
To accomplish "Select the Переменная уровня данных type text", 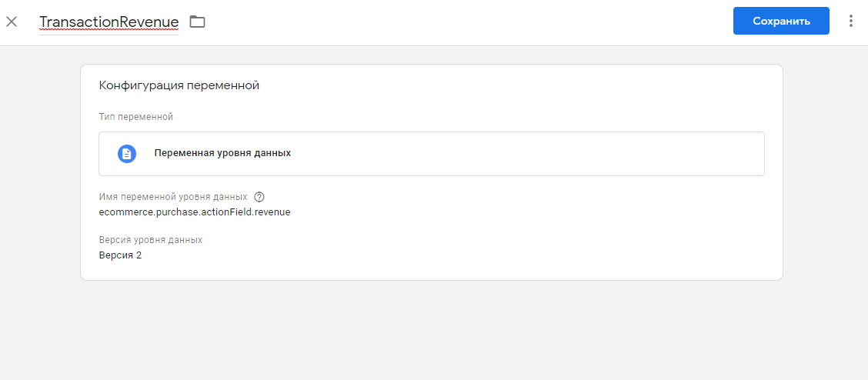I will (x=222, y=153).
